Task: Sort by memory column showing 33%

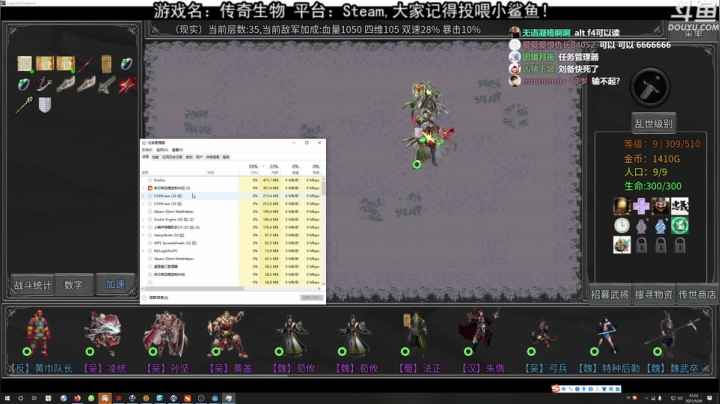Action: 271,169
